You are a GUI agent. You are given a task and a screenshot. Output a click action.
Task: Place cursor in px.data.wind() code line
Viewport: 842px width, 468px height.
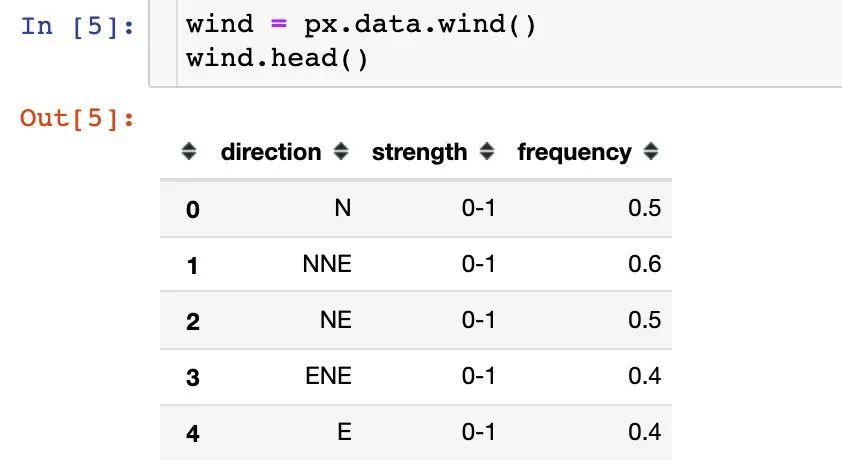coord(360,25)
